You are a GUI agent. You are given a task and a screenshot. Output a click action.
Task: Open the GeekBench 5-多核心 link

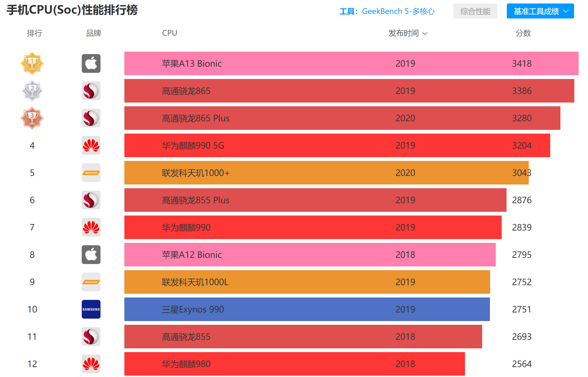pos(398,11)
